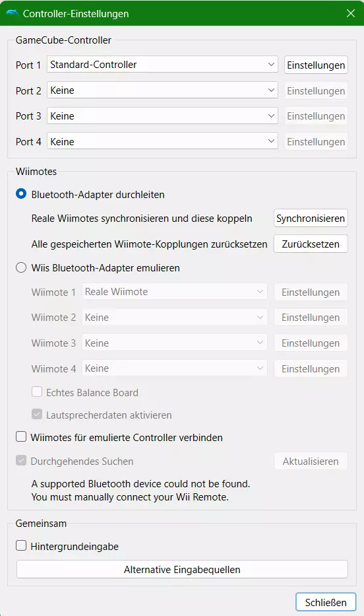Select Bluetooth-Adapter durchleiten radio button
This screenshot has width=364, height=616.
coord(21,194)
